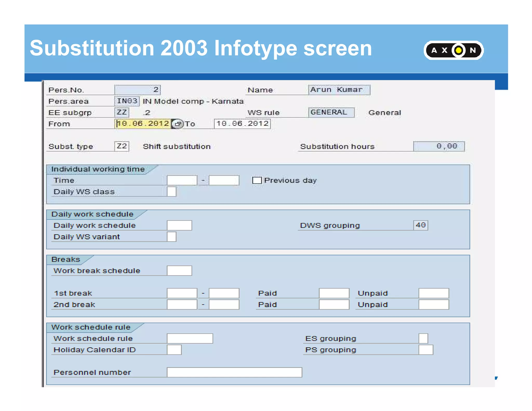The width and height of the screenshot is (532, 411).
Task: Select the Subst. type field Z2
Action: [122, 146]
